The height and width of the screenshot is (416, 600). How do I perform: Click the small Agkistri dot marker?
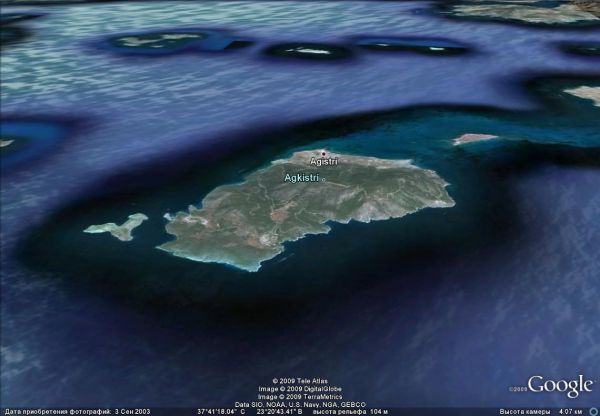coord(323,178)
